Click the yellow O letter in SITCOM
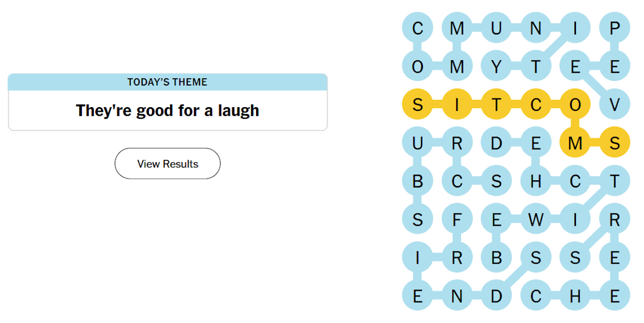 pyautogui.click(x=575, y=104)
